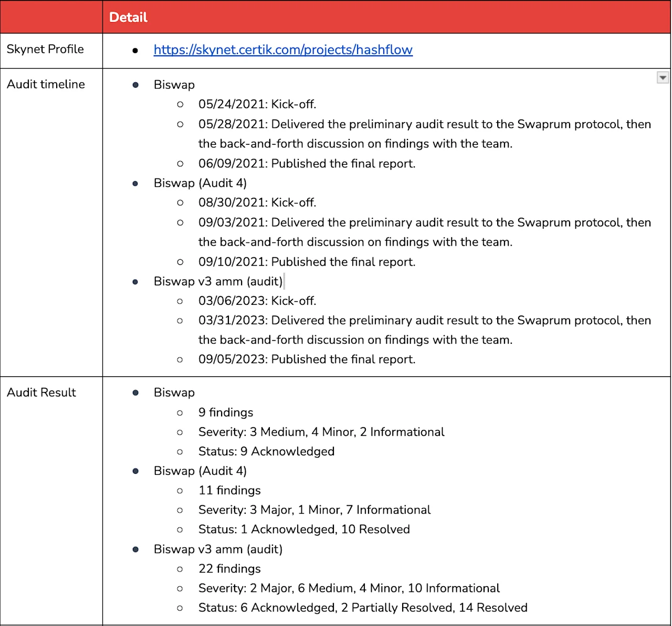Image resolution: width=672 pixels, height=626 pixels.
Task: Click the "9 findings" bullet
Action: point(226,412)
